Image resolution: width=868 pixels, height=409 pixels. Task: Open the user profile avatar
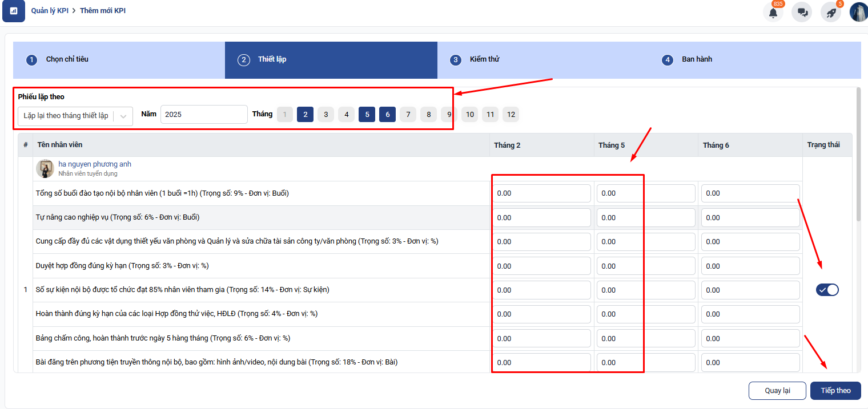tap(858, 12)
